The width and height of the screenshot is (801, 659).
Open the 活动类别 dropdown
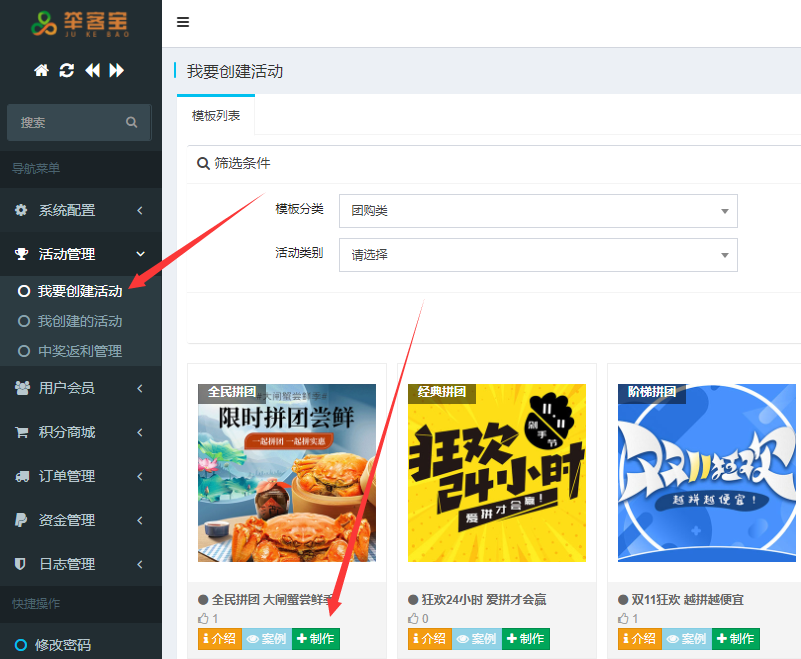point(538,255)
